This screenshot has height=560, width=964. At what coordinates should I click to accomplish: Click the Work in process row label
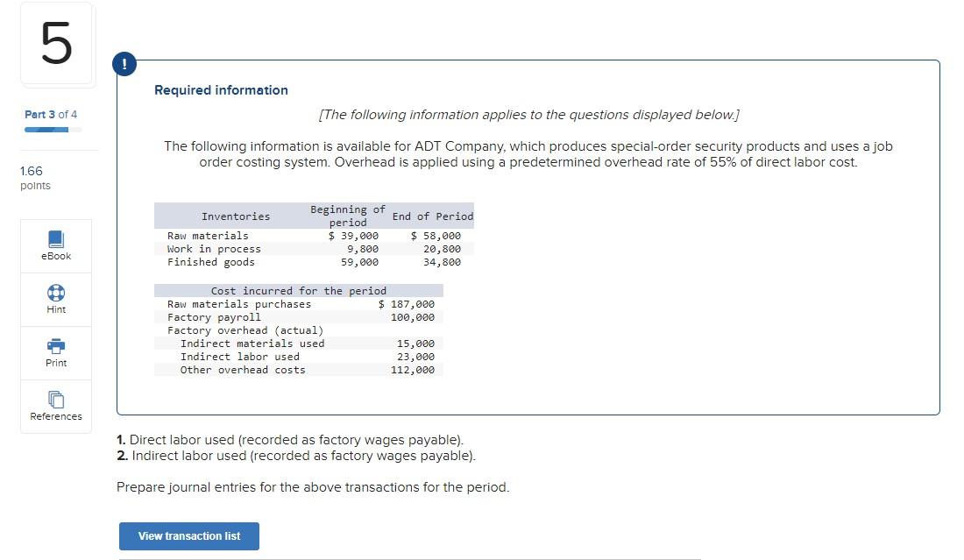(214, 249)
